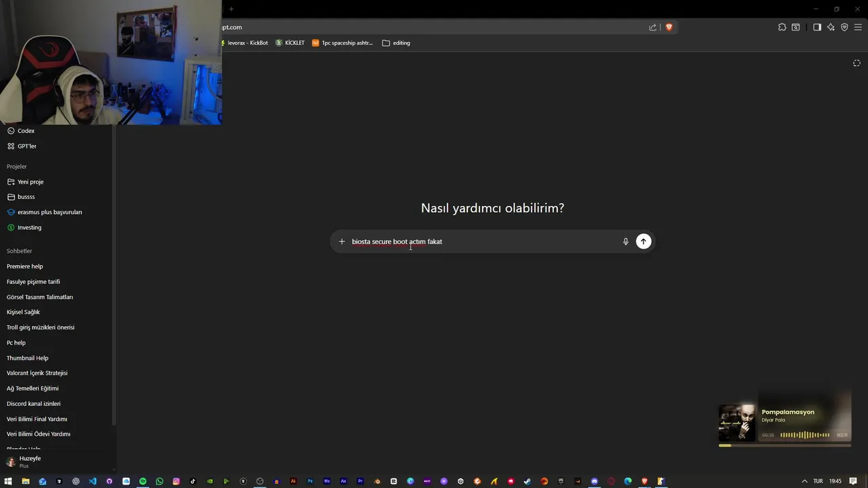The height and width of the screenshot is (488, 868).
Task: Show hidden system tray icons
Action: coord(804,481)
